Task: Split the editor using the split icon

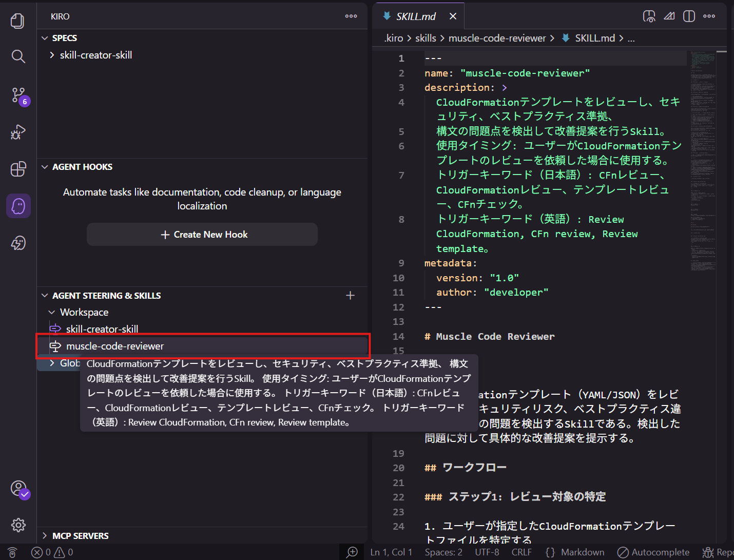Action: (688, 16)
